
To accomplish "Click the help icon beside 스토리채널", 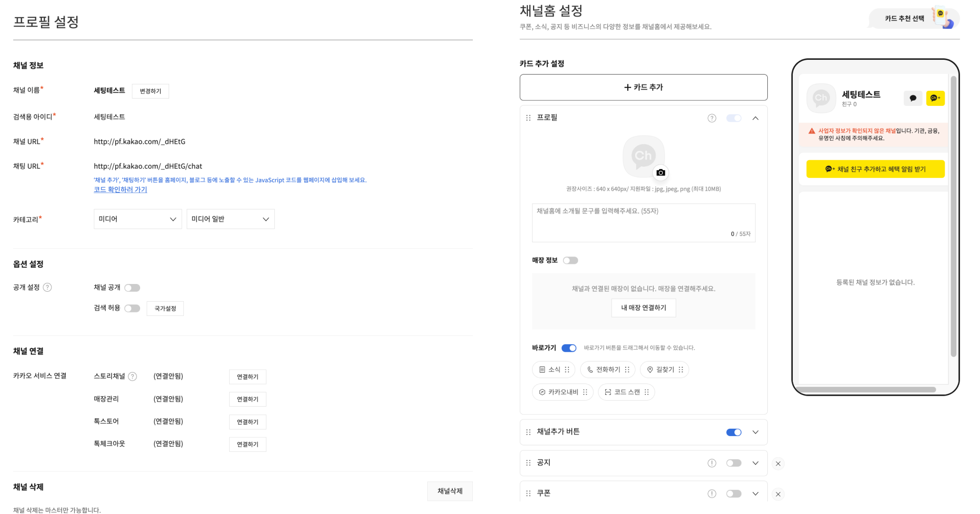I will coord(132,377).
